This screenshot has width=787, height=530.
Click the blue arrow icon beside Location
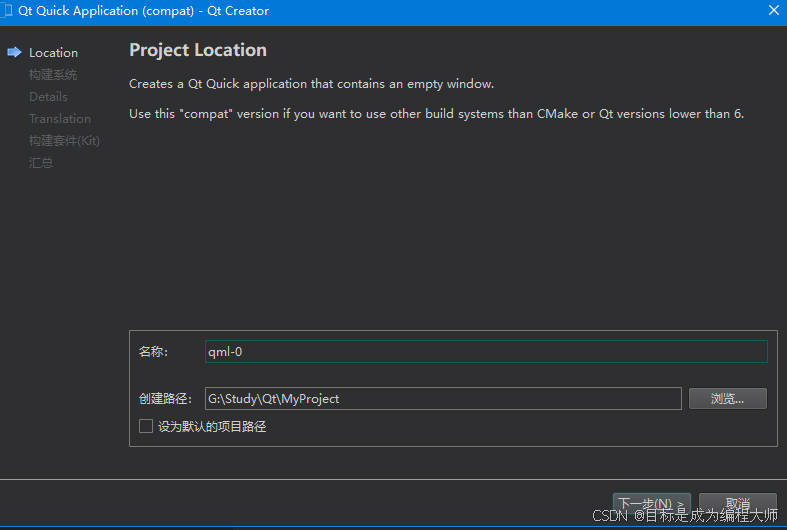15,52
